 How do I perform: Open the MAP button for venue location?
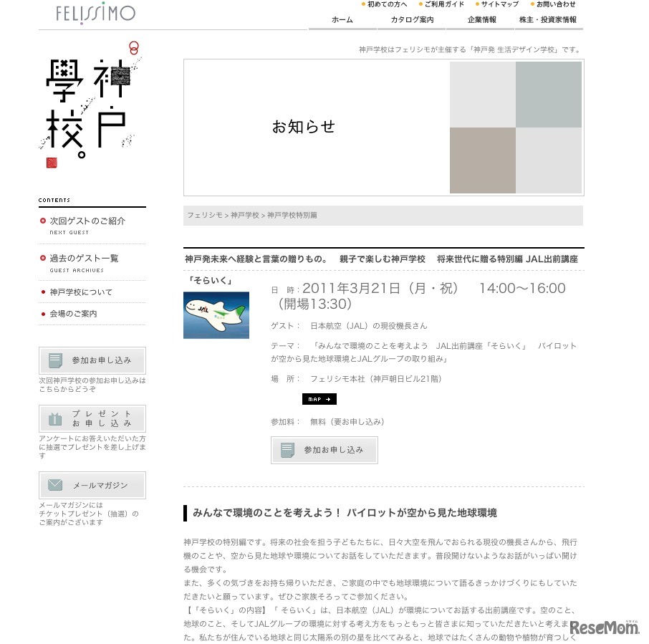coord(319,399)
